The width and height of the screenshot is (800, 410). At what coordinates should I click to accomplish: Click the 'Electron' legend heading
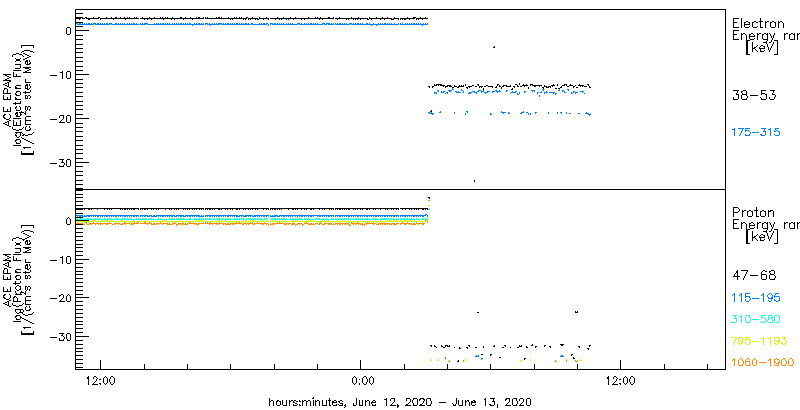coord(759,23)
